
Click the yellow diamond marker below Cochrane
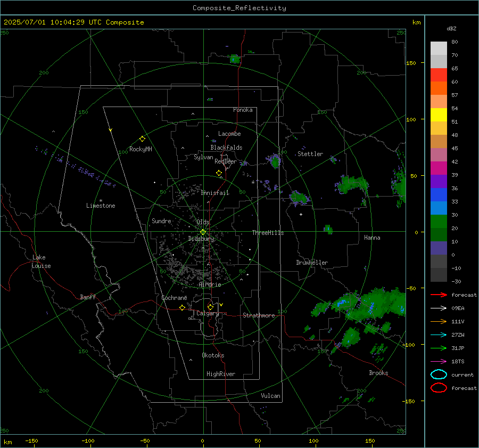coord(182,308)
